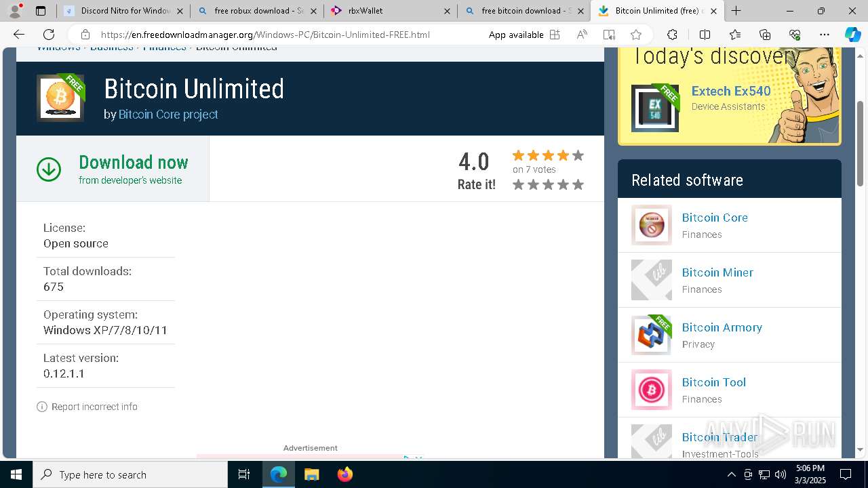Screen dimensions: 868x488
Task: Open browser Extensions puzzle icon
Action: 672,35
